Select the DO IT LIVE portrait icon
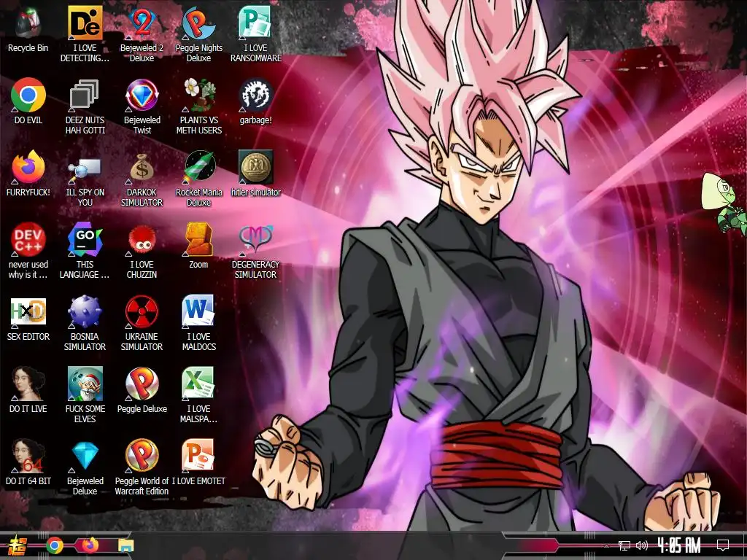747x560 pixels. [x=28, y=384]
